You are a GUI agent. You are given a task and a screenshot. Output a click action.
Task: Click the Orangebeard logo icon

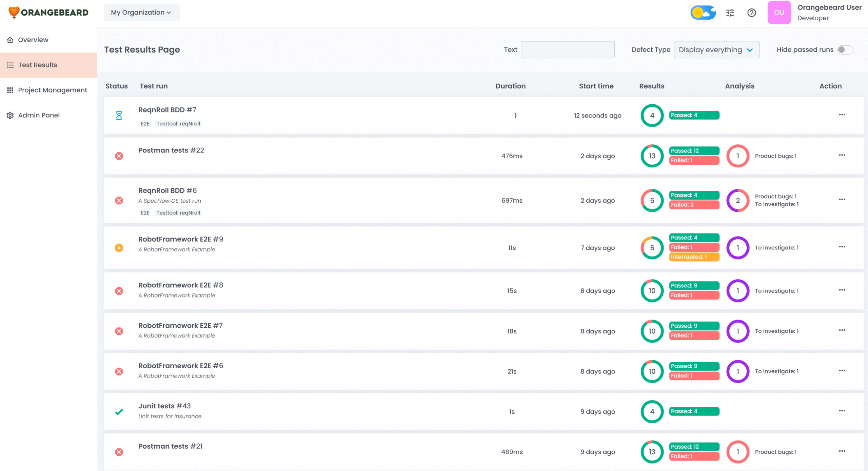[x=14, y=13]
